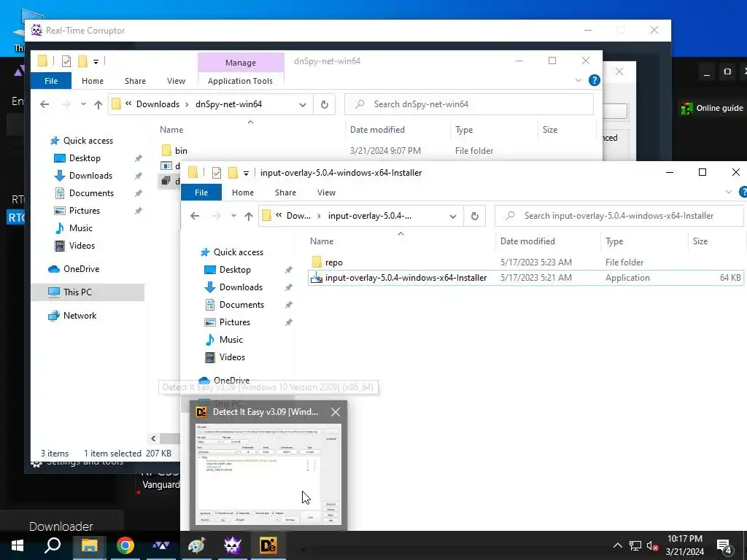Viewport: 747px width, 560px height.
Task: Open View tab in input-overlay window
Action: point(326,192)
